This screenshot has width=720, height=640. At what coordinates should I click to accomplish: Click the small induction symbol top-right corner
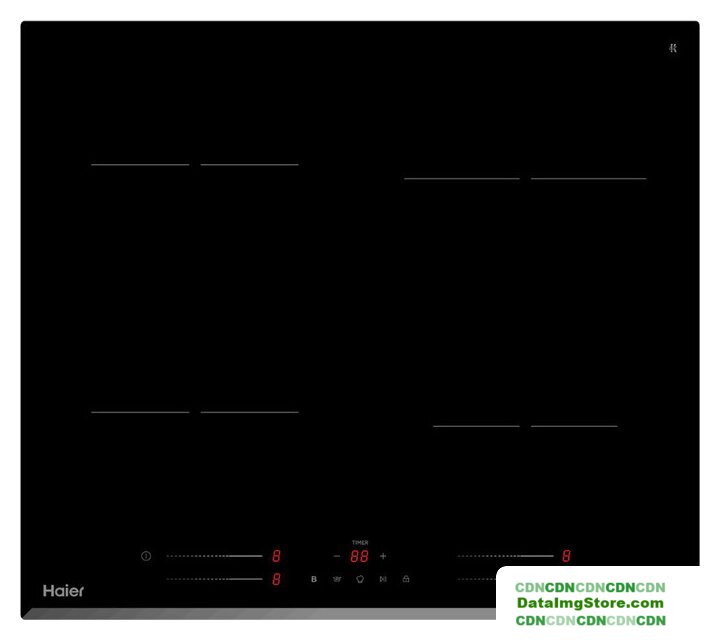click(x=673, y=47)
